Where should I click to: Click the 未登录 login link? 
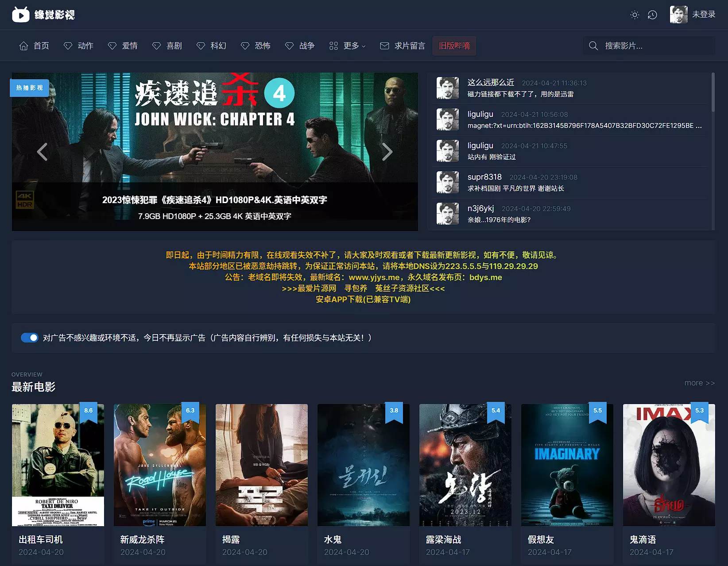[704, 15]
